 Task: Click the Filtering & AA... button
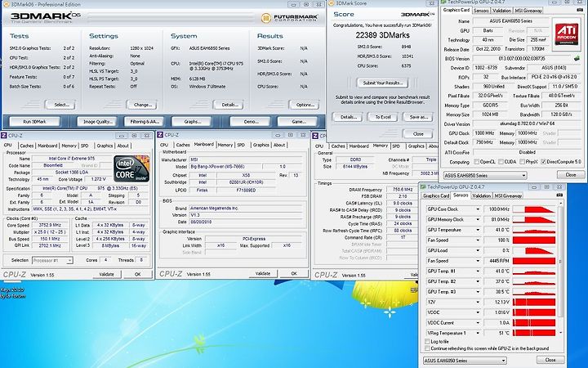(145, 122)
